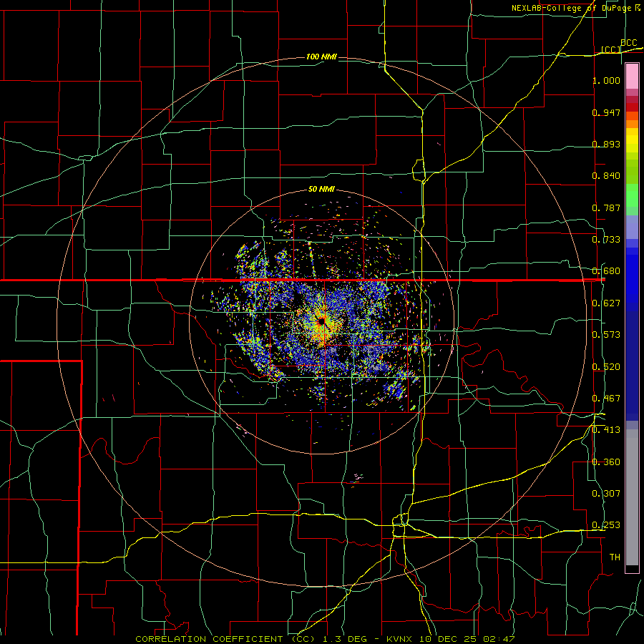Click the 0.680 scale value
Image resolution: width=644 pixels, height=644 pixels.
[x=606, y=271]
